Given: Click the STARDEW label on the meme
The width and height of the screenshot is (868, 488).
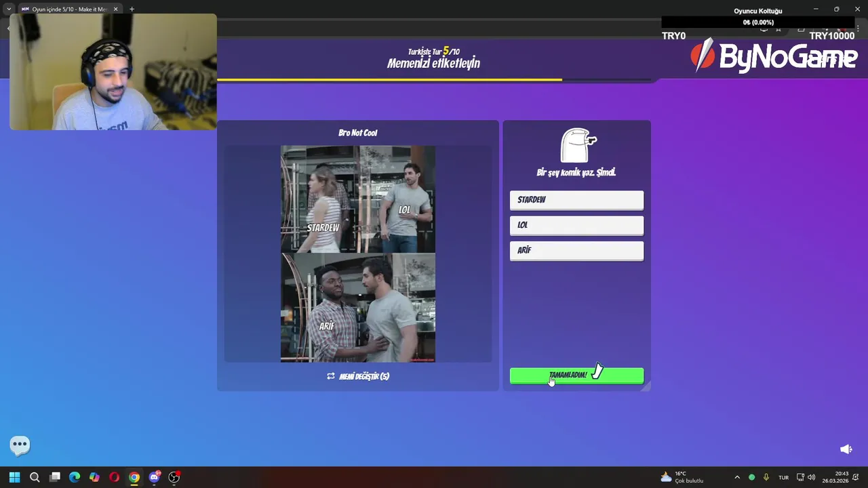Looking at the screenshot, I should [x=323, y=228].
